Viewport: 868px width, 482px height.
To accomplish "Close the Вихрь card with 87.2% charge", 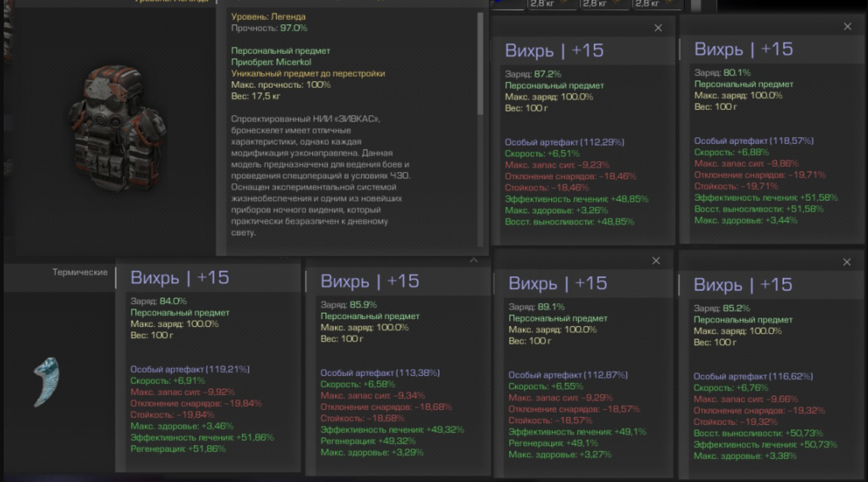I will tap(658, 28).
